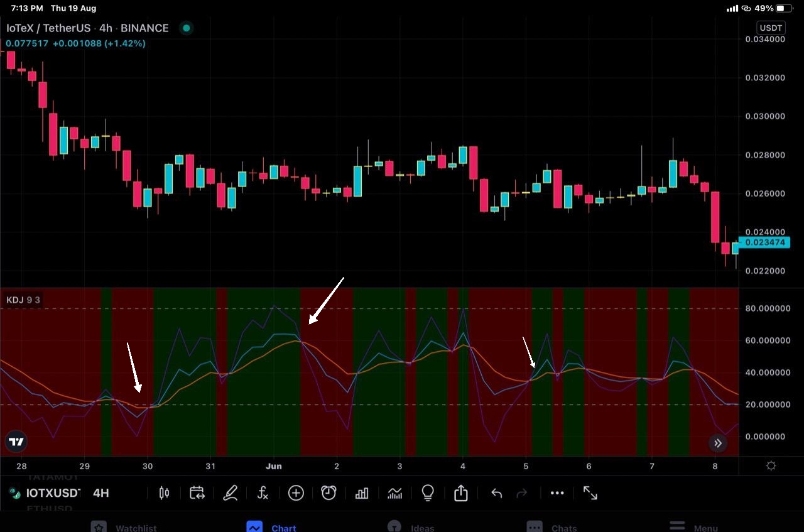Click the KDJ 9 3 indicator label

pos(23,300)
